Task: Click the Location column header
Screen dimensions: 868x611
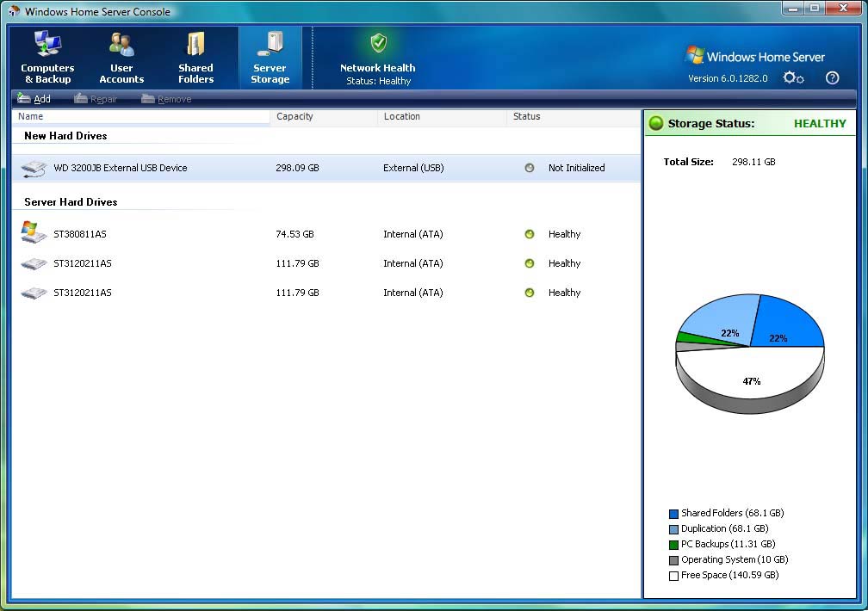Action: coord(402,116)
